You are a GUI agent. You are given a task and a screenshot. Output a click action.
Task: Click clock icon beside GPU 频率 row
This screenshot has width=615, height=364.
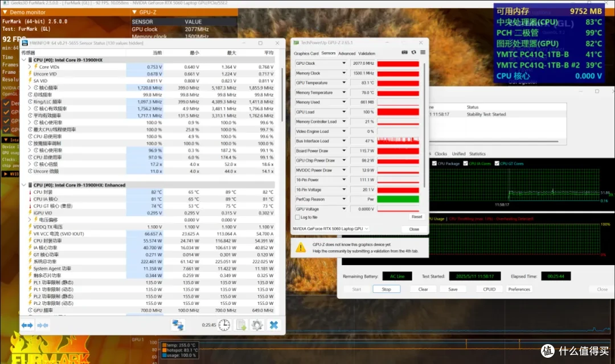click(x=30, y=311)
